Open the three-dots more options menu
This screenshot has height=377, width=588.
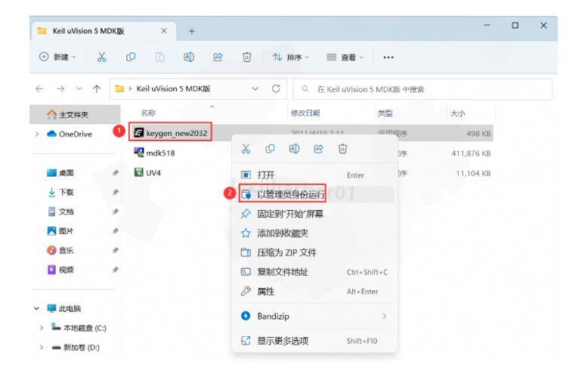388,57
